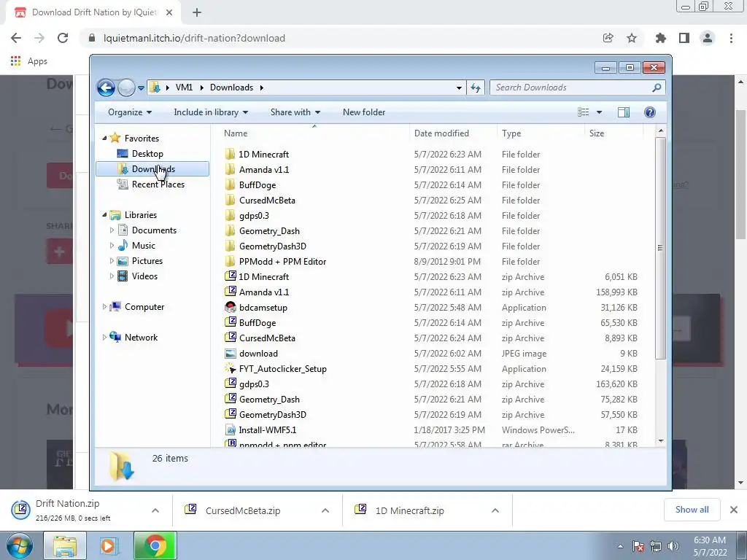Click the change view icon
The height and width of the screenshot is (560, 747).
pos(583,112)
